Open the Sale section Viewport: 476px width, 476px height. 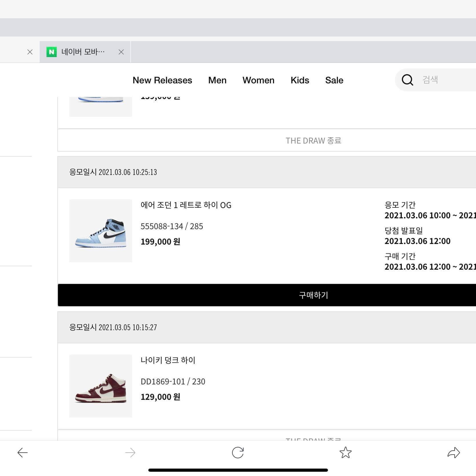(x=334, y=80)
